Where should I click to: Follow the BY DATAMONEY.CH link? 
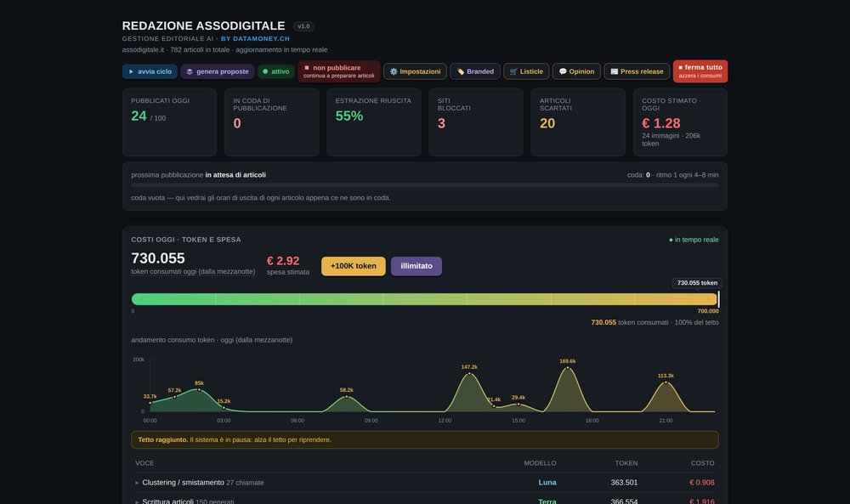point(255,39)
